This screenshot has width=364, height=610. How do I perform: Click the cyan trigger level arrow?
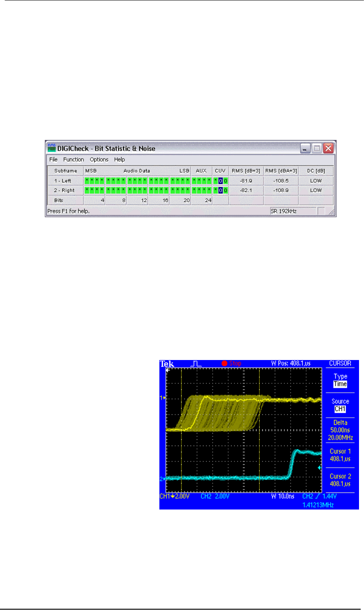pyautogui.click(x=319, y=468)
